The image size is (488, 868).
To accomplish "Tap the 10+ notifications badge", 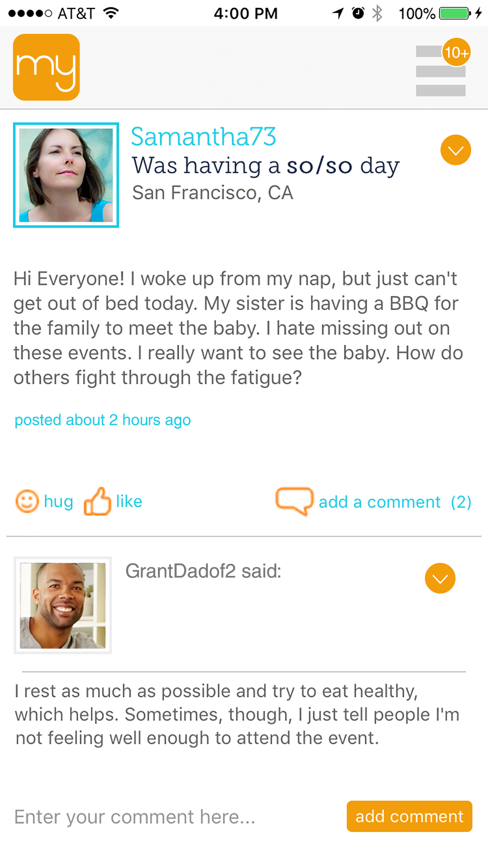I will tap(456, 52).
